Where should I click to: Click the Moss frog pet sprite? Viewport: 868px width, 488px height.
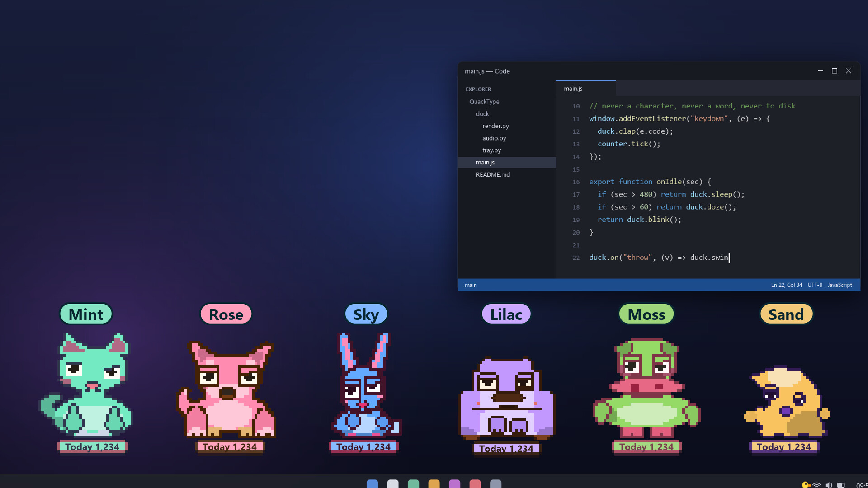(646, 388)
